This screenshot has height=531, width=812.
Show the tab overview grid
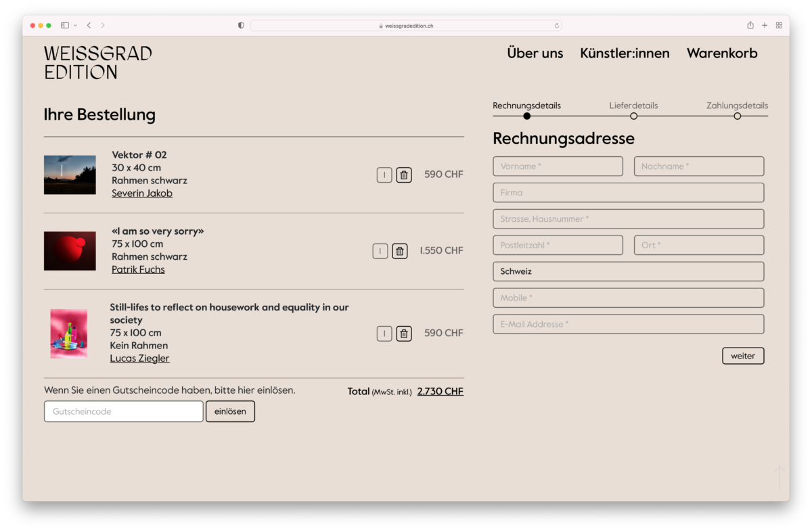pos(779,26)
